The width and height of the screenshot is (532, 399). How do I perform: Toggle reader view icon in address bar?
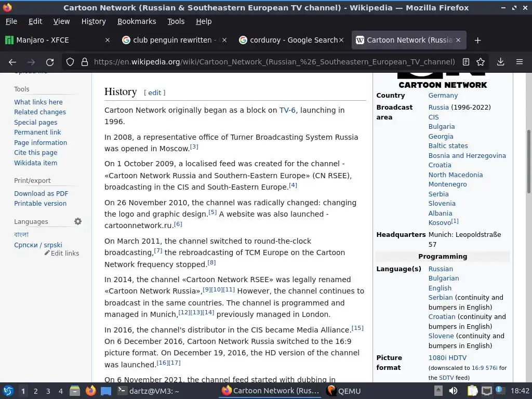point(466,62)
